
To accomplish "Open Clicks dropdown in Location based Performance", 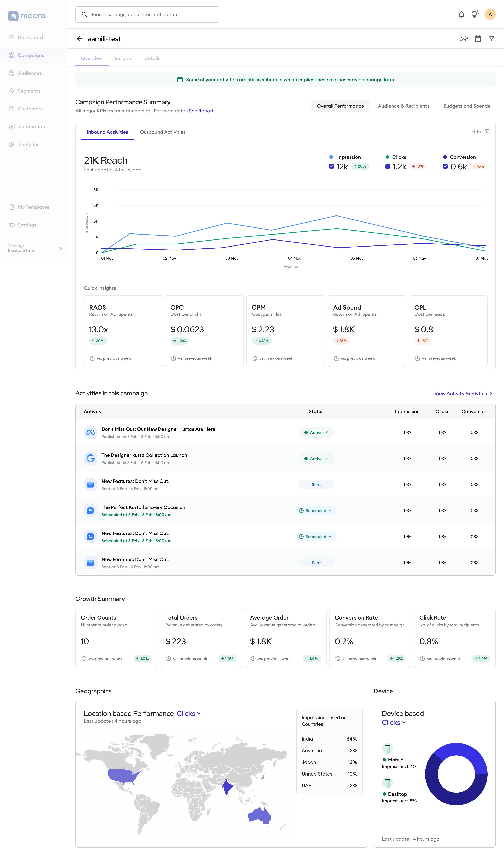I will point(189,714).
